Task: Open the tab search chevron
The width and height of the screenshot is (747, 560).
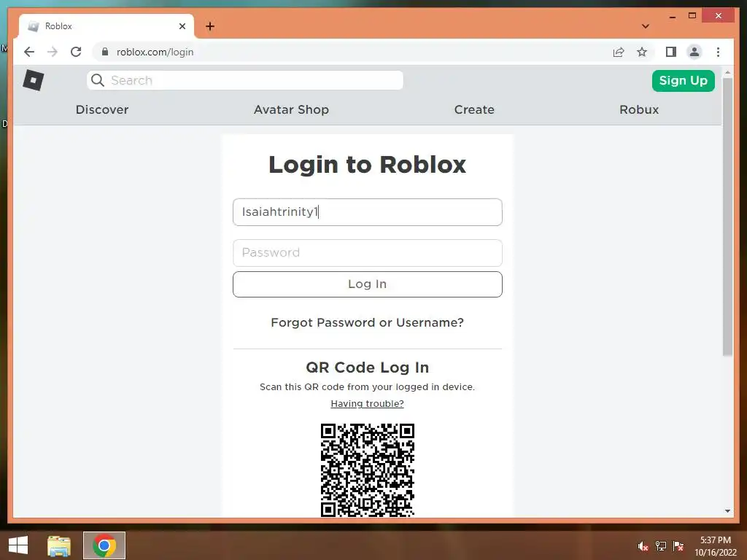Action: pos(646,26)
